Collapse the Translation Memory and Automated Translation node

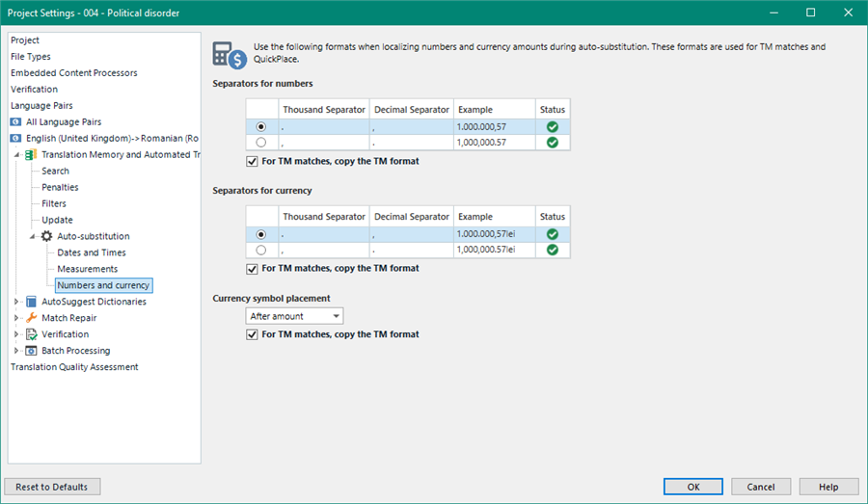click(16, 155)
